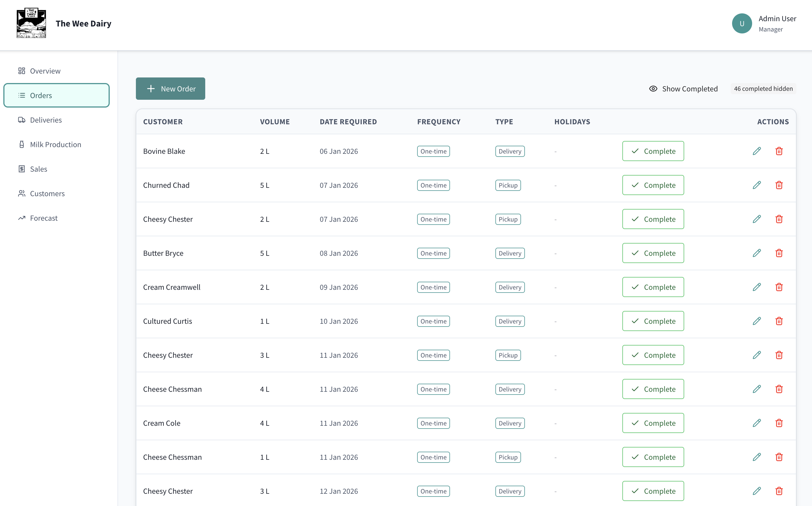
Task: Open the Overview page
Action: pos(45,71)
